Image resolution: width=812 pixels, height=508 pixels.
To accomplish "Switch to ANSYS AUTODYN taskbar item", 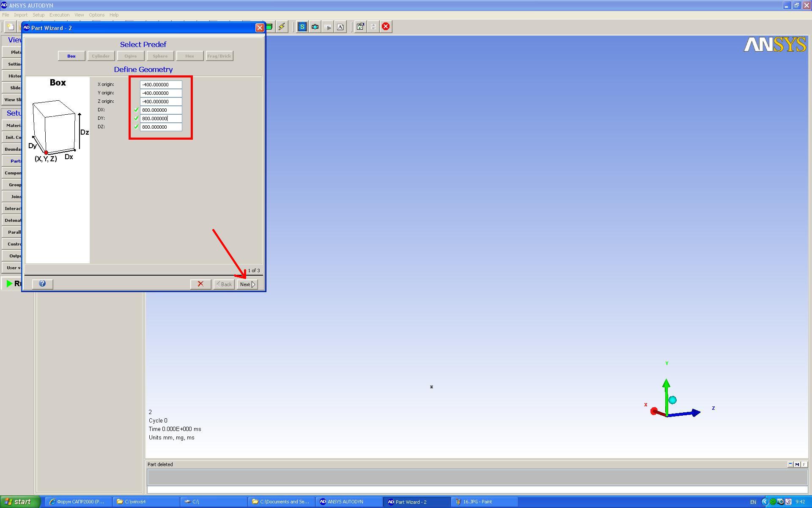I will 349,502.
